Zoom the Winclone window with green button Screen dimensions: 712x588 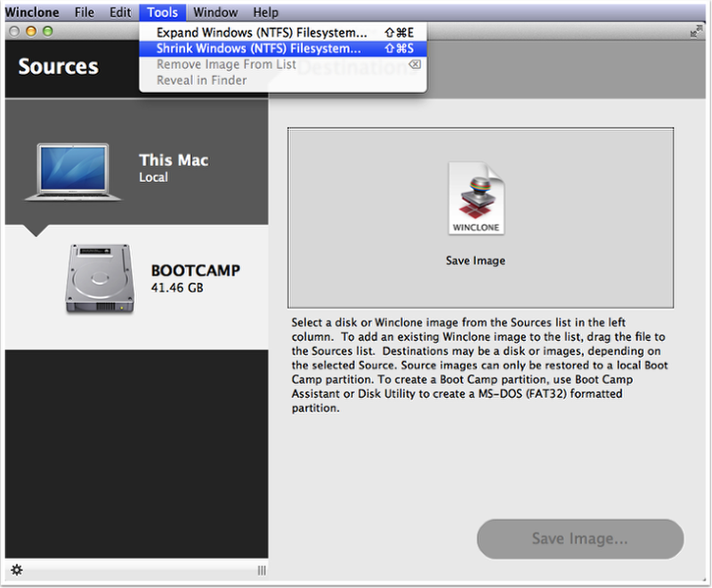click(x=48, y=31)
